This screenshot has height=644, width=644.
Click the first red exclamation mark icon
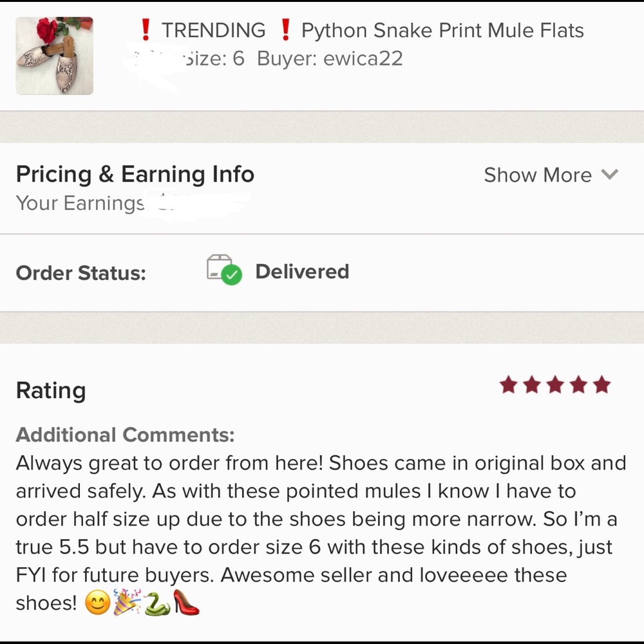click(146, 30)
